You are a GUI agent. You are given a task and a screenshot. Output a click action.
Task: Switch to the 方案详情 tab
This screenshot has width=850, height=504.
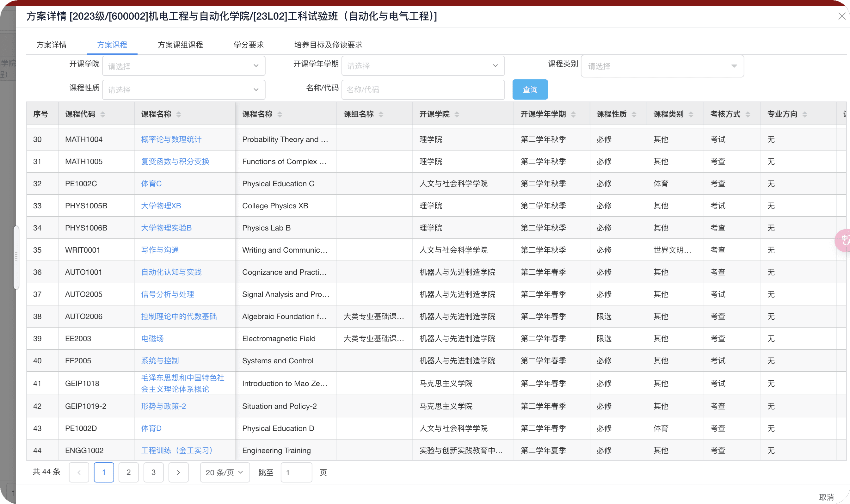52,45
